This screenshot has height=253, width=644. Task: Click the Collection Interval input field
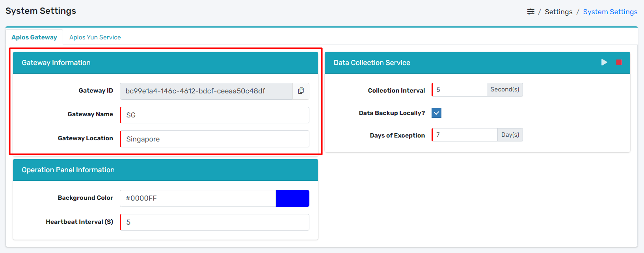click(459, 90)
